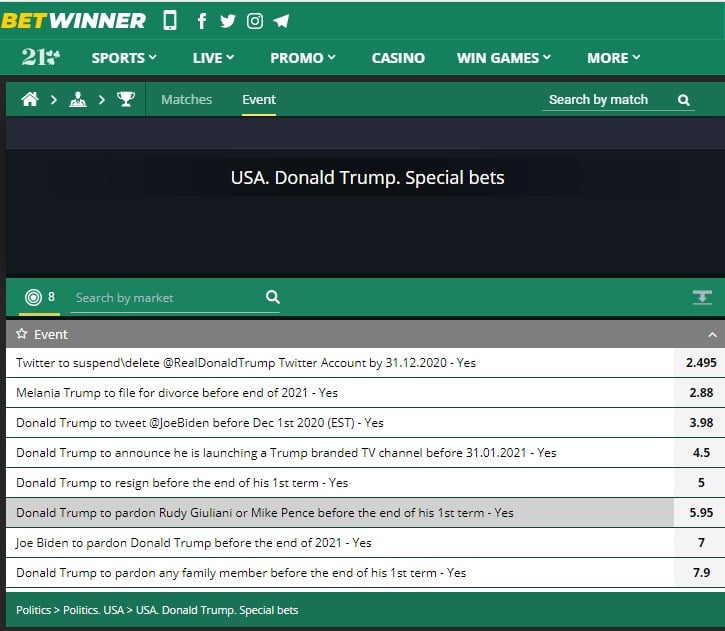
Task: Open the Telegram channel icon
Action: pyautogui.click(x=281, y=21)
